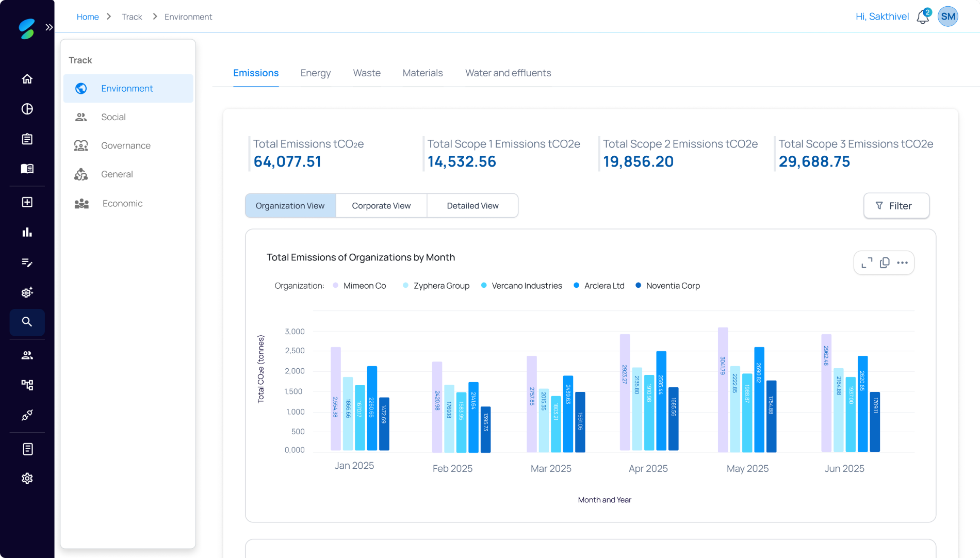
Task: Open the Water and effluents tab
Action: [508, 73]
